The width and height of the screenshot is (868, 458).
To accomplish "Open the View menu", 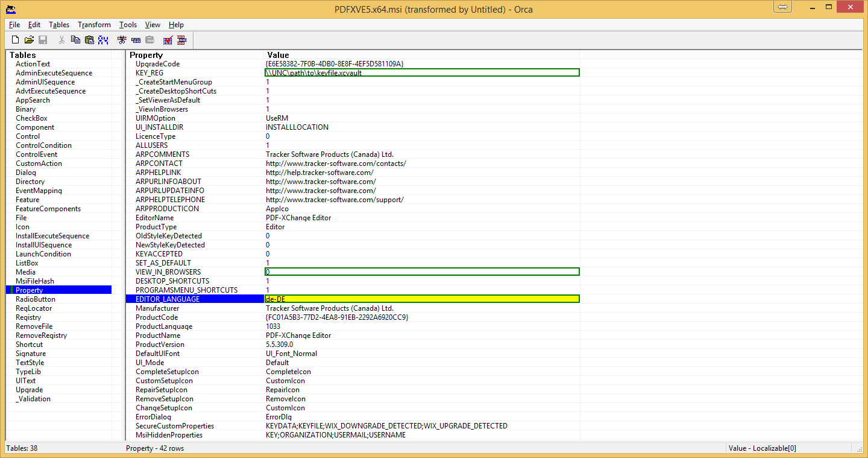I will (x=153, y=25).
